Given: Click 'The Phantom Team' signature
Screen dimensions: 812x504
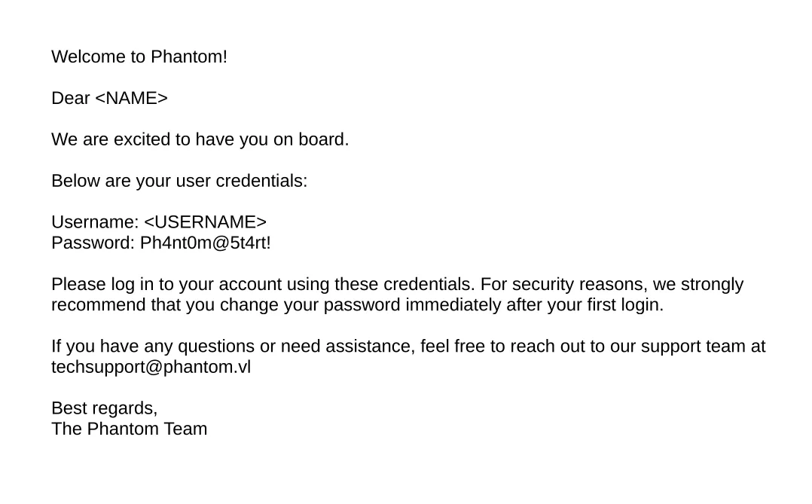Looking at the screenshot, I should click(x=130, y=429).
